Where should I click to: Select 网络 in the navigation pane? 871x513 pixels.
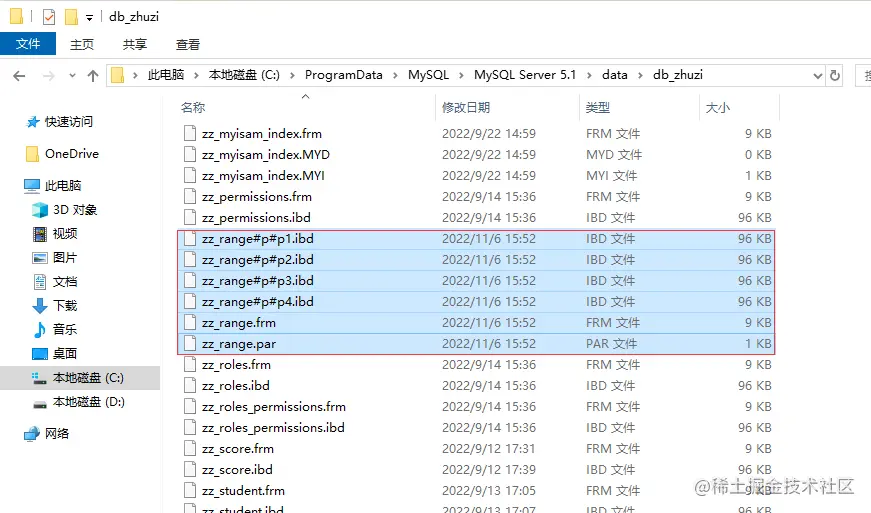pyautogui.click(x=57, y=434)
